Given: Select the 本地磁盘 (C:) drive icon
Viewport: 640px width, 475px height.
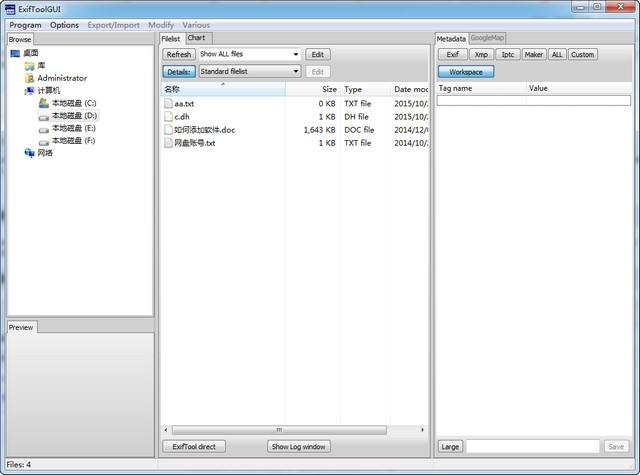Looking at the screenshot, I should click(43, 103).
